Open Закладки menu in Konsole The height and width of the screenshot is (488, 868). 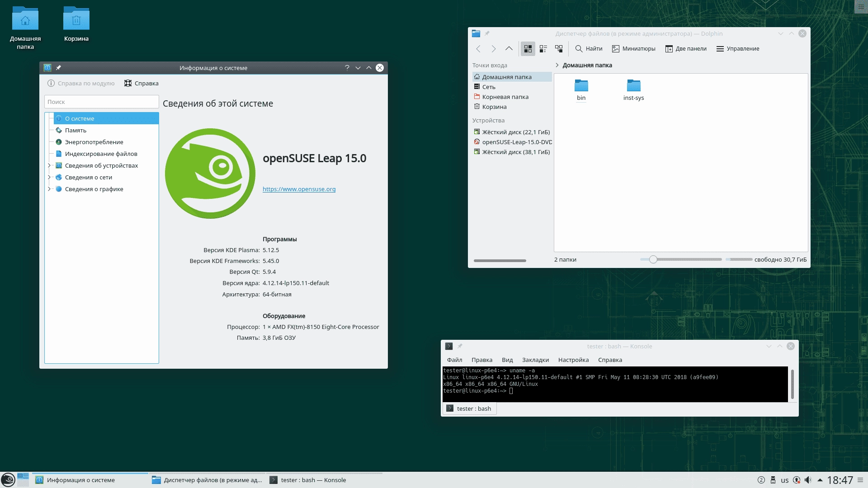pyautogui.click(x=535, y=360)
